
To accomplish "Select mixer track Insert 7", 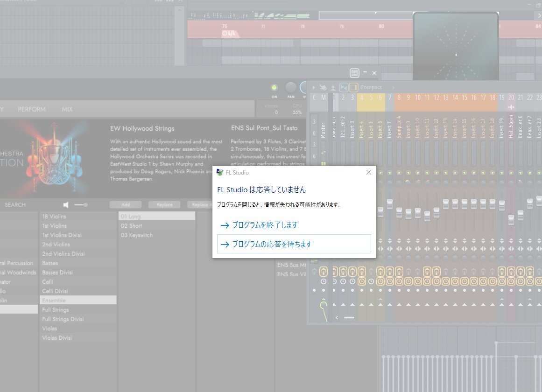I will tap(389, 130).
